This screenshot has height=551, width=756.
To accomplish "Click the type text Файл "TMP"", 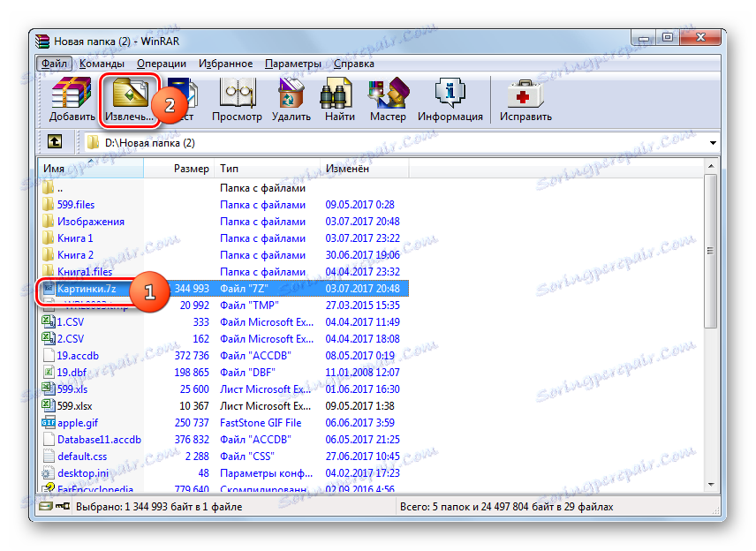I will pyautogui.click(x=249, y=306).
